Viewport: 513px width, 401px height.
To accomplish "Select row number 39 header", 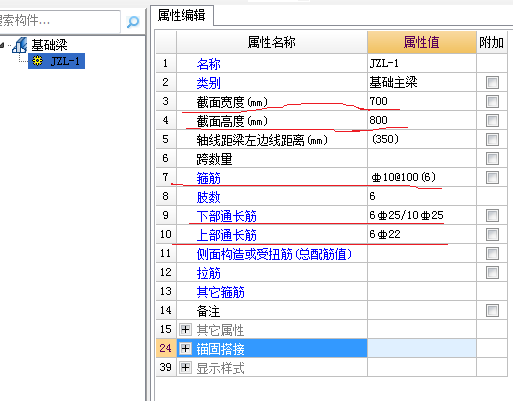I will [166, 367].
